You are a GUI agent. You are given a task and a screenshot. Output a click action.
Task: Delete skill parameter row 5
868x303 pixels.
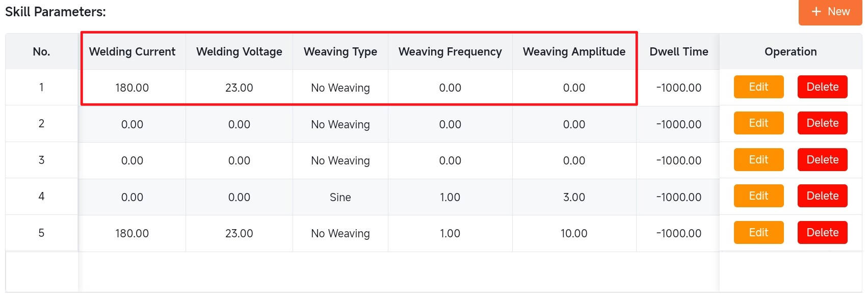pos(822,233)
